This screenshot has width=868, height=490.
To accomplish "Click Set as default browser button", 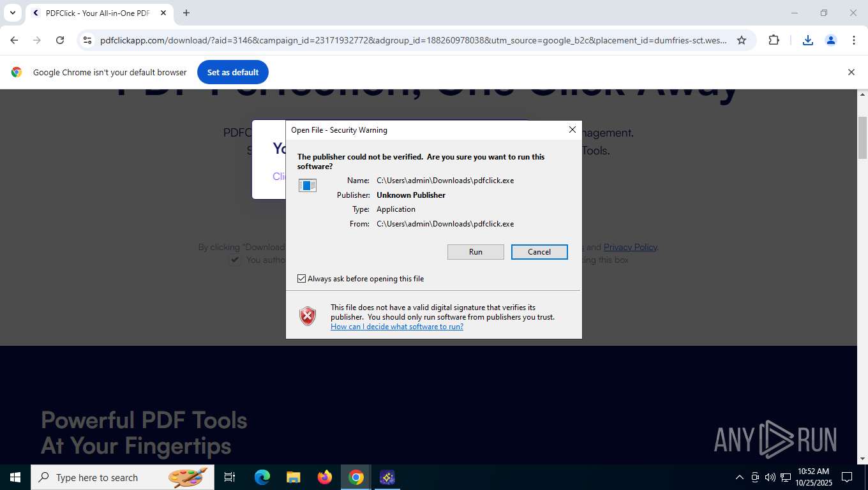I will pyautogui.click(x=233, y=72).
